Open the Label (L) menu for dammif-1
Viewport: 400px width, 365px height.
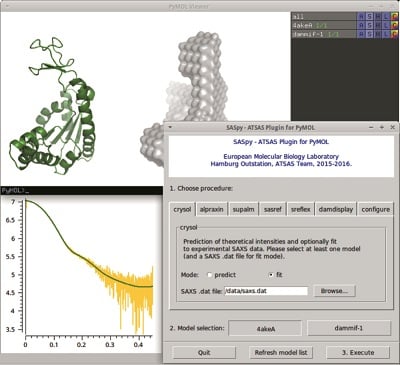pos(386,34)
